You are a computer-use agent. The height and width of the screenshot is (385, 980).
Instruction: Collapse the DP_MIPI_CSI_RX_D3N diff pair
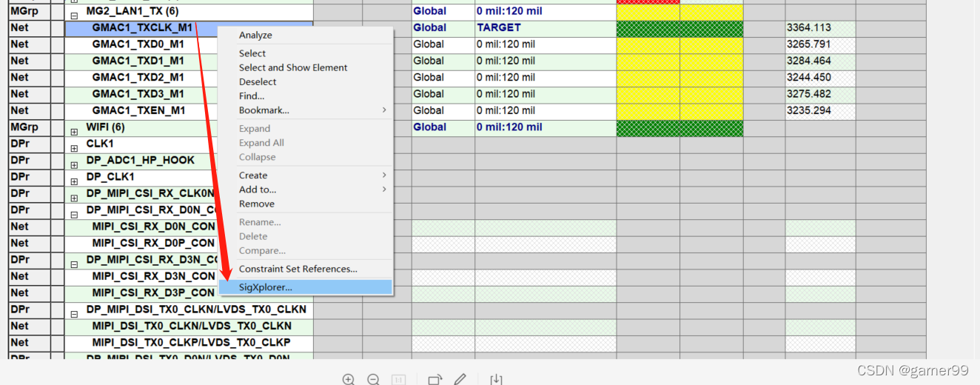[74, 261]
